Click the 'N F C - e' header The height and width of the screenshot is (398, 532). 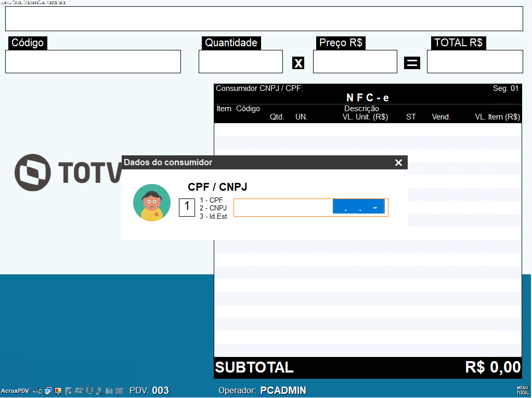point(368,98)
